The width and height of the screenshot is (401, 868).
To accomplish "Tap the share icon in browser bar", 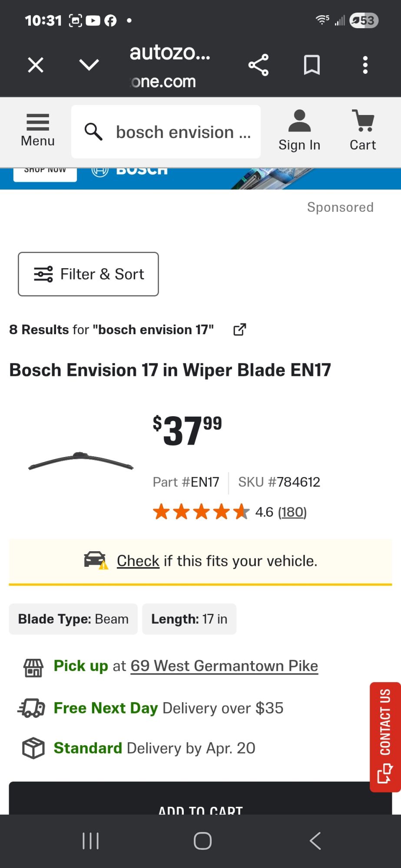I will (258, 65).
